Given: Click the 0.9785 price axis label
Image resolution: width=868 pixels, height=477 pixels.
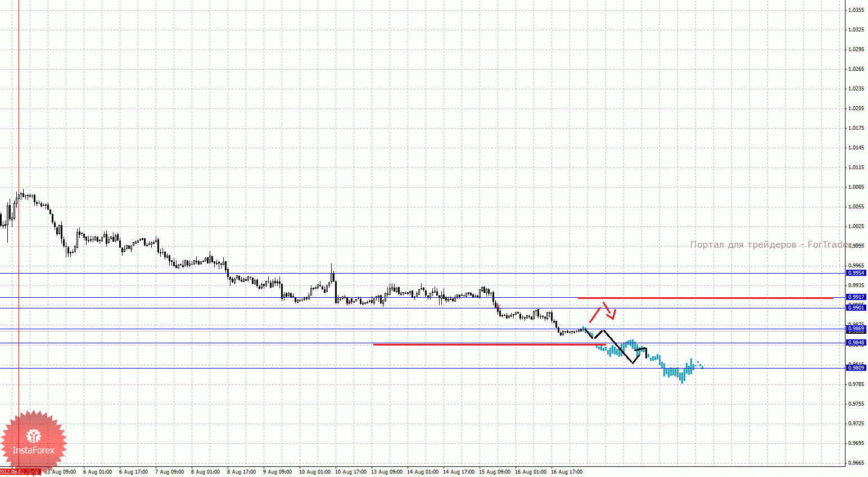Looking at the screenshot, I should [856, 384].
